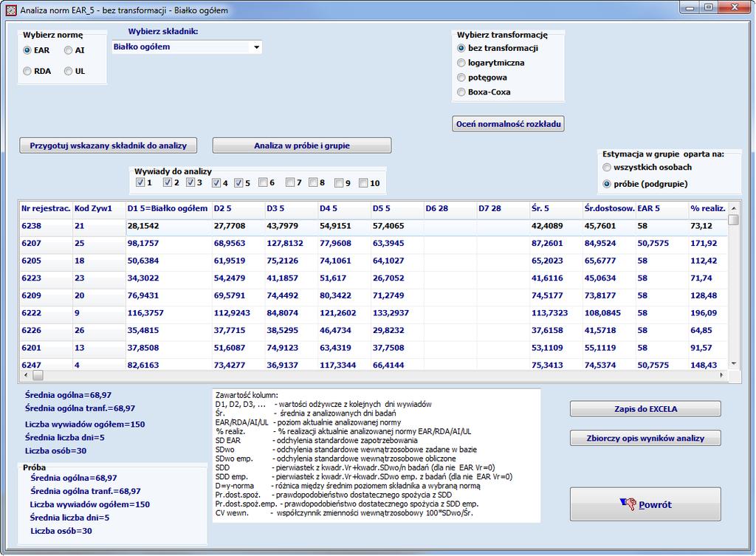Select row with registration number 6209
Image resolution: width=756 pixels, height=556 pixels.
coord(374,295)
